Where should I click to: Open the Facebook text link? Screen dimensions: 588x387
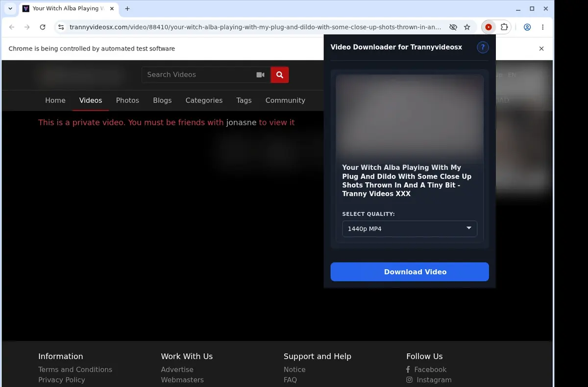coord(430,369)
